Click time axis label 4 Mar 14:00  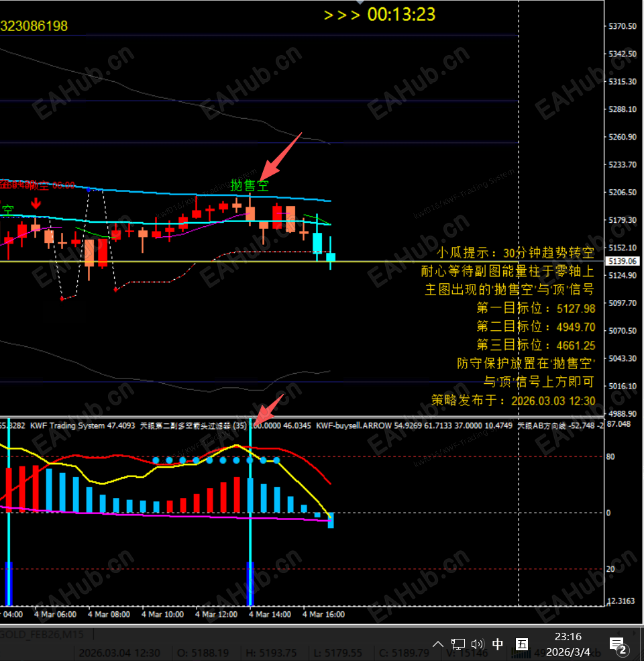click(270, 615)
